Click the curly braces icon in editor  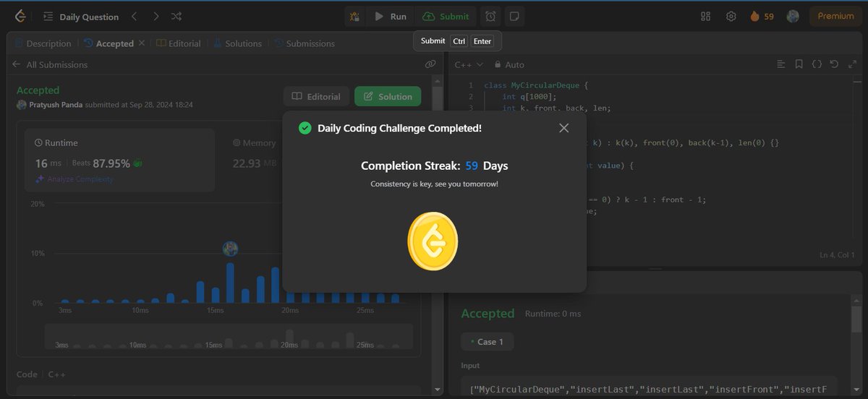tap(817, 64)
